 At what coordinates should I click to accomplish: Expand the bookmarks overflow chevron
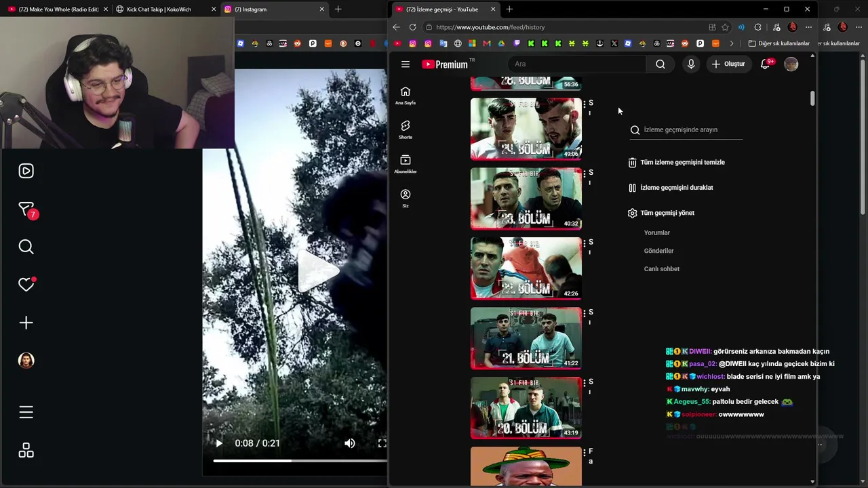731,43
